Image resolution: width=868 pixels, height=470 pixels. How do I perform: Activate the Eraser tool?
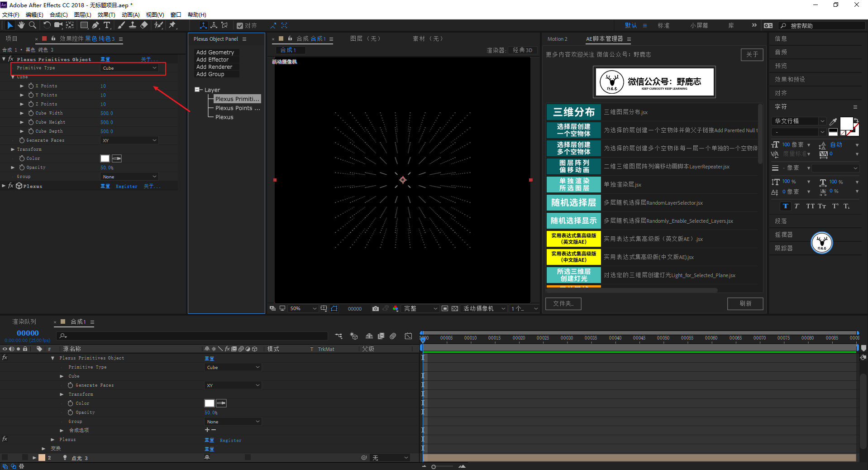pyautogui.click(x=144, y=25)
